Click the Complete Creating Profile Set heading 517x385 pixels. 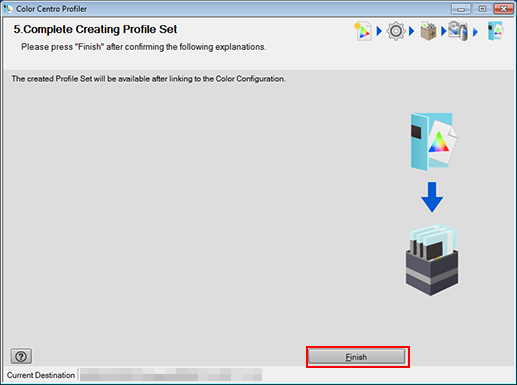tap(95, 29)
